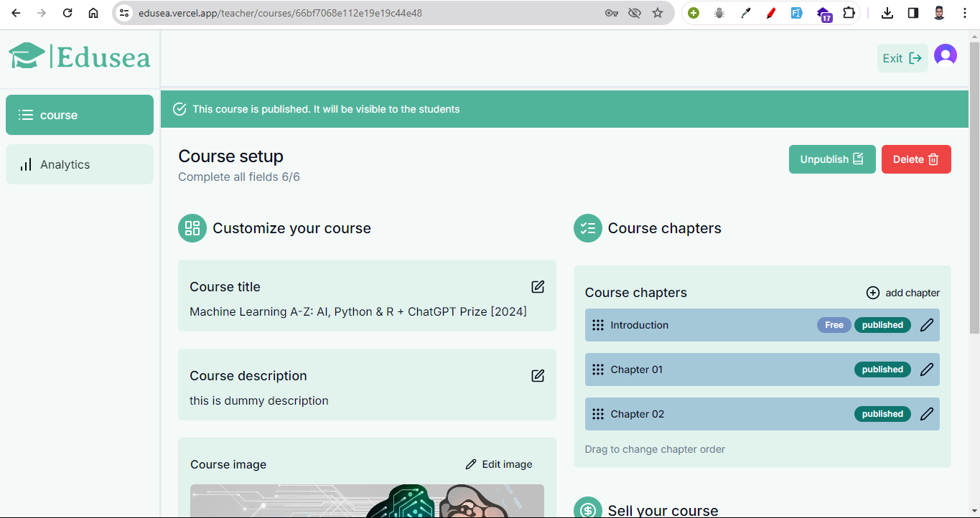
Task: Click the page vertical scrollbar
Action: 974,187
